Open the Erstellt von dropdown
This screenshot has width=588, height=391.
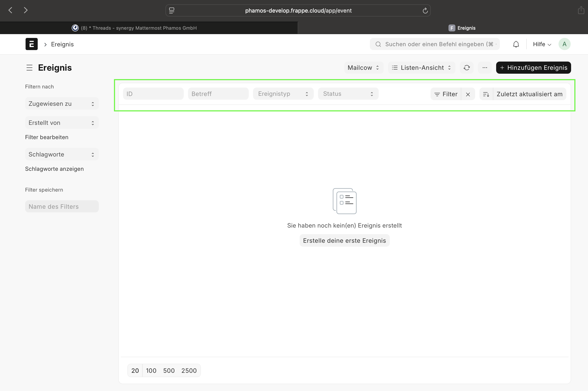[62, 123]
